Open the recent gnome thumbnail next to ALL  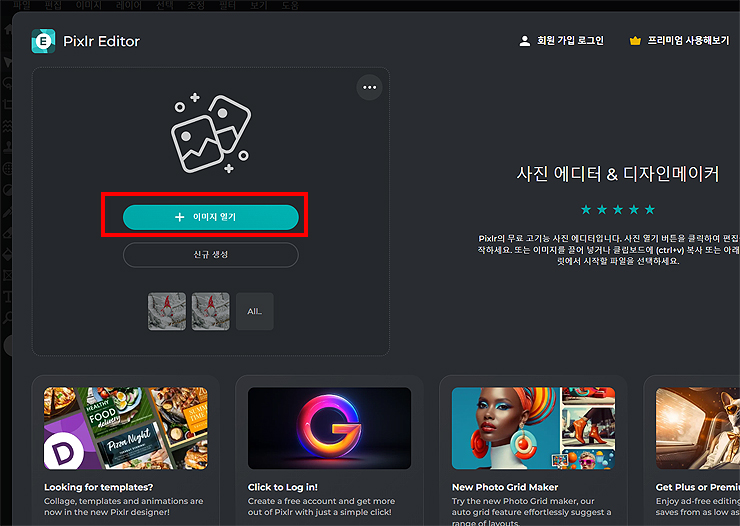210,311
